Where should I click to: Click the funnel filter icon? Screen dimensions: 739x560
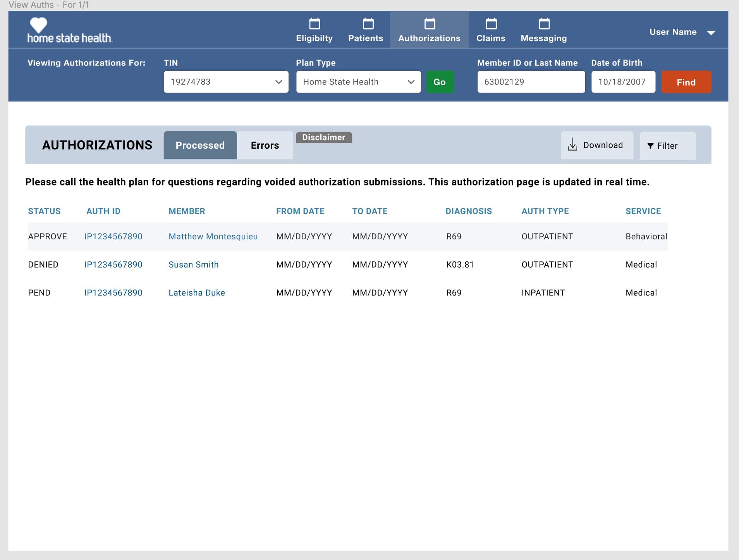point(650,146)
